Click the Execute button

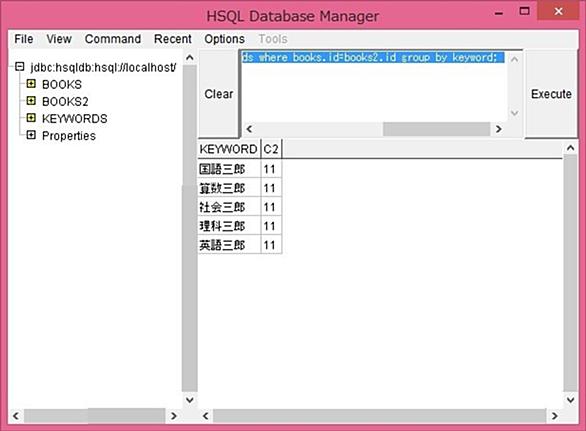tap(551, 94)
